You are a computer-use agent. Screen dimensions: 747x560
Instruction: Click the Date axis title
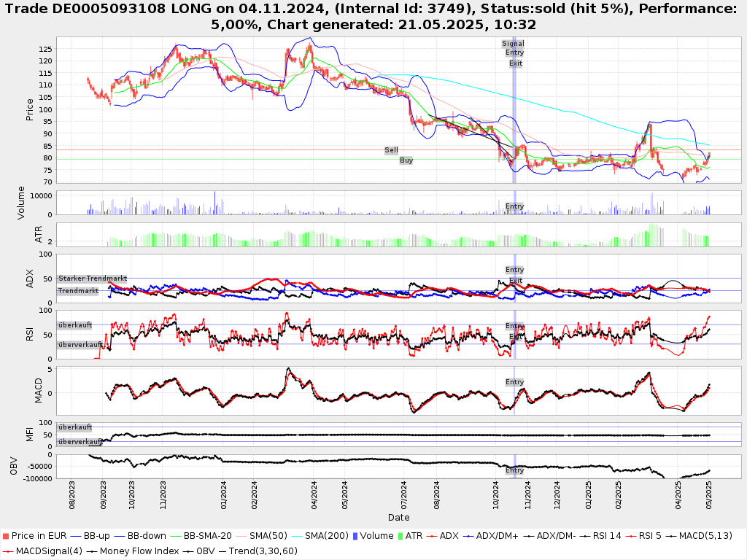(x=398, y=518)
